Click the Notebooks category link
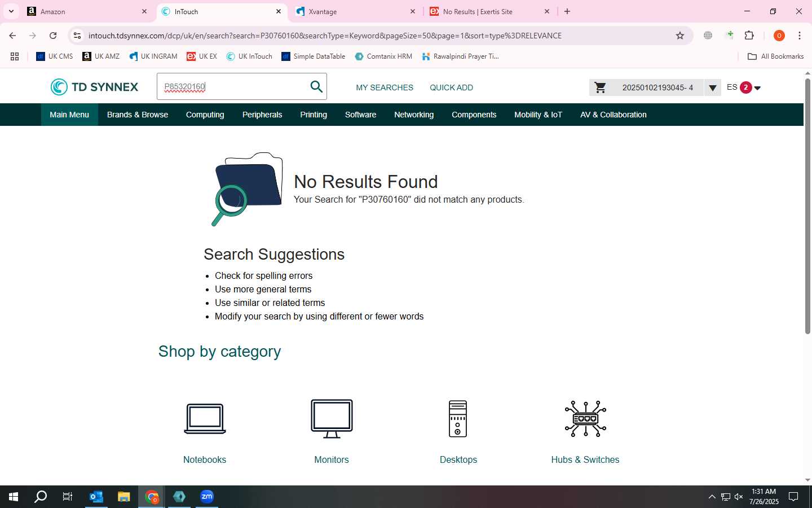 [x=205, y=459]
